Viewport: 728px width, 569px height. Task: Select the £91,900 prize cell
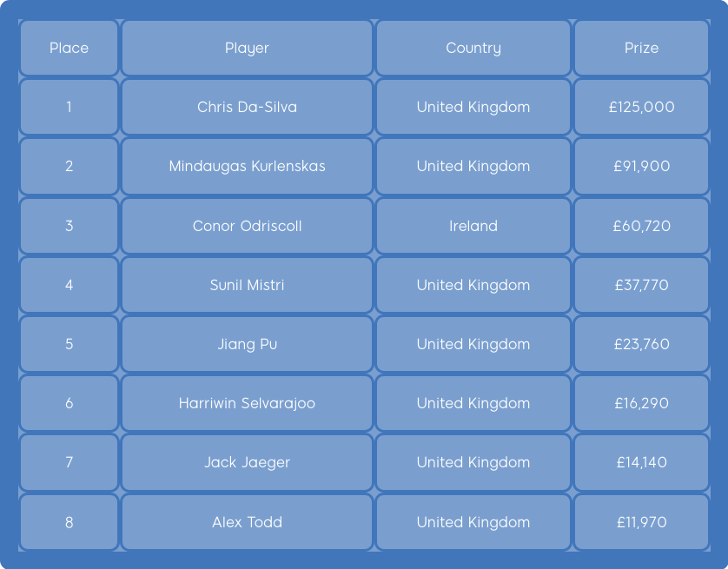(x=641, y=166)
